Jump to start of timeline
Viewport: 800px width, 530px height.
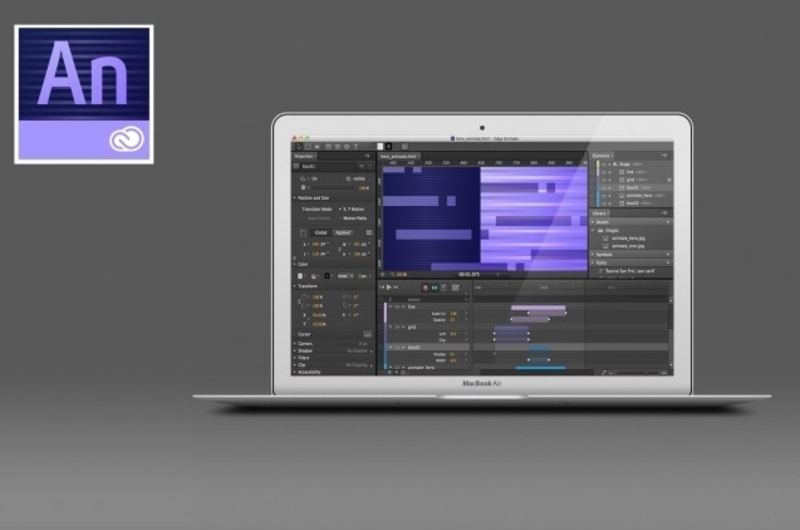coord(382,288)
